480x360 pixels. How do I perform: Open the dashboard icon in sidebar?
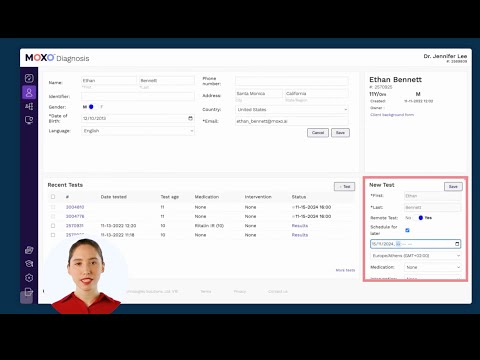29,78
